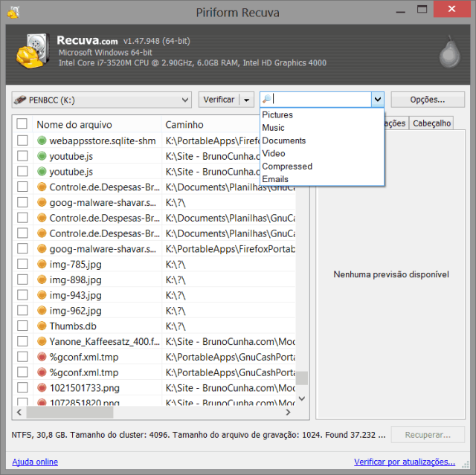Choose Music from the filter list

click(x=273, y=128)
